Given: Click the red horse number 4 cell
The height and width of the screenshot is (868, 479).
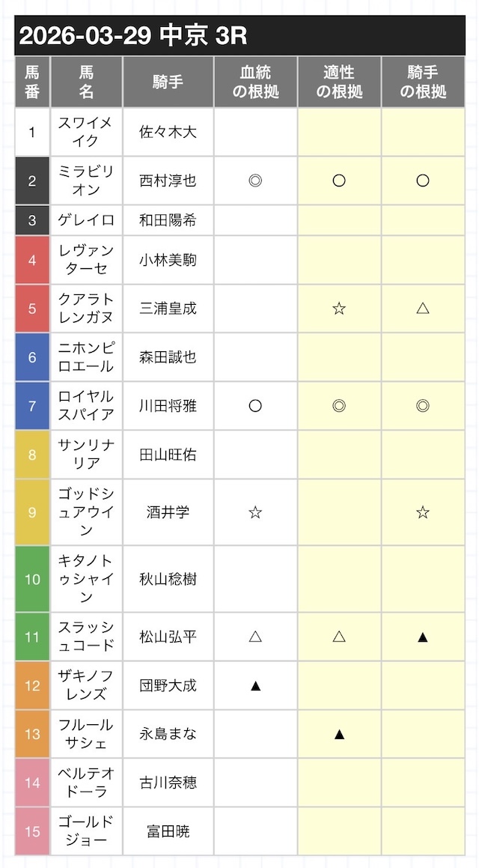Looking at the screenshot, I should 31,260.
